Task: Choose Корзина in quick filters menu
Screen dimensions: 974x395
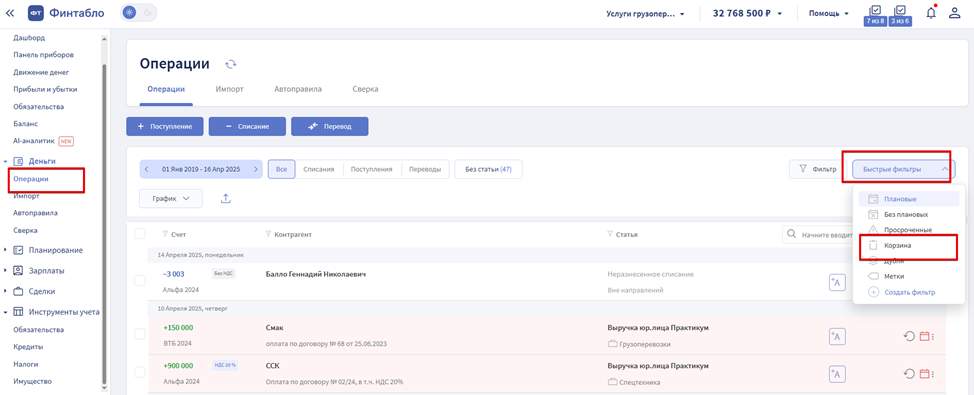Action: (909, 246)
